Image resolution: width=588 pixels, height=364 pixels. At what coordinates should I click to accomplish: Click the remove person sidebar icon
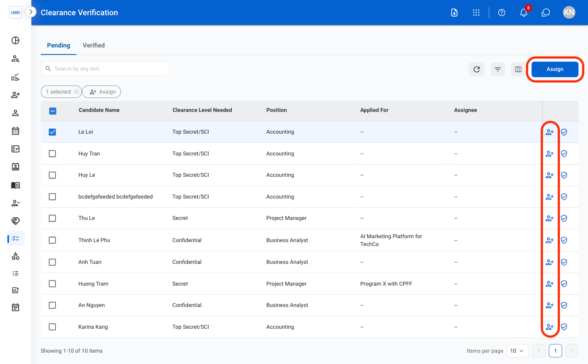pyautogui.click(x=15, y=203)
